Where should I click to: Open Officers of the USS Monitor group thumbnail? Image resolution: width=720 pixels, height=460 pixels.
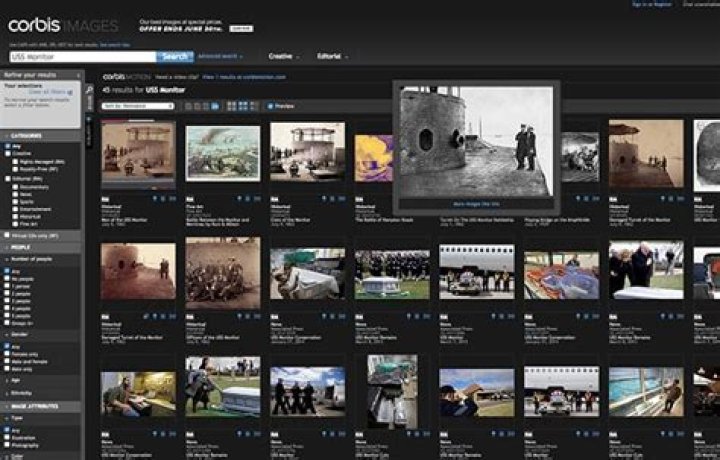click(x=223, y=273)
